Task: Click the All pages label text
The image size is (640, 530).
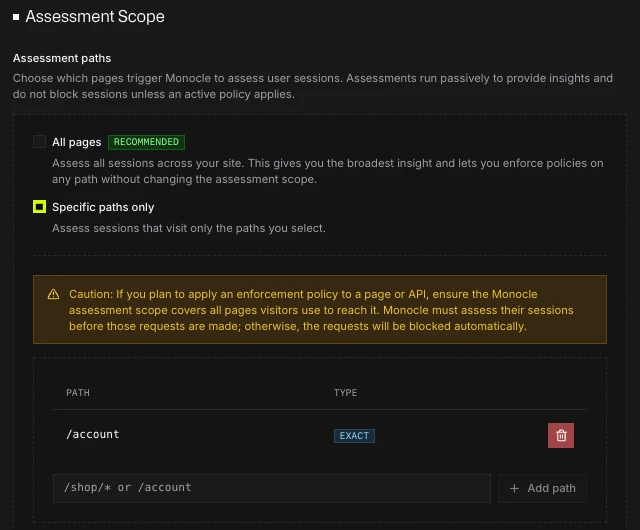Action: [x=76, y=142]
